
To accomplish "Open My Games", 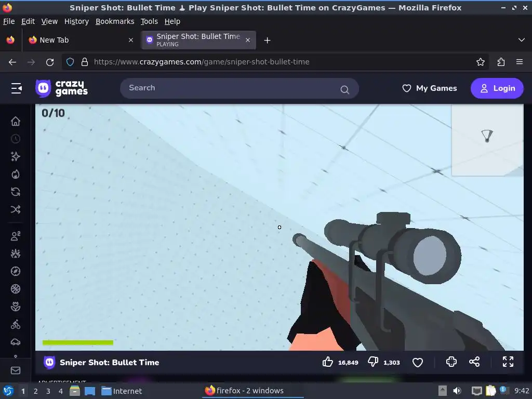I will [430, 88].
